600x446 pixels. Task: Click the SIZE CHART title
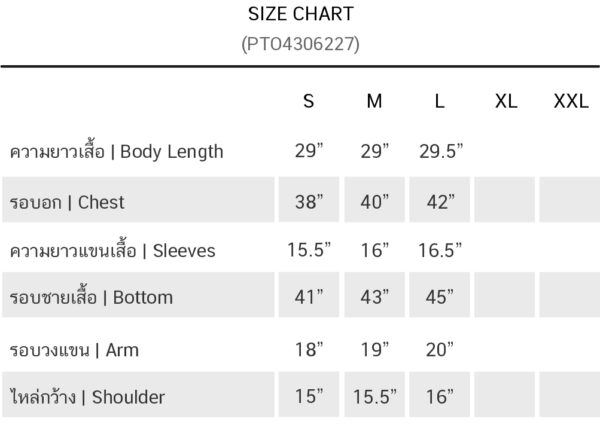[x=301, y=14]
